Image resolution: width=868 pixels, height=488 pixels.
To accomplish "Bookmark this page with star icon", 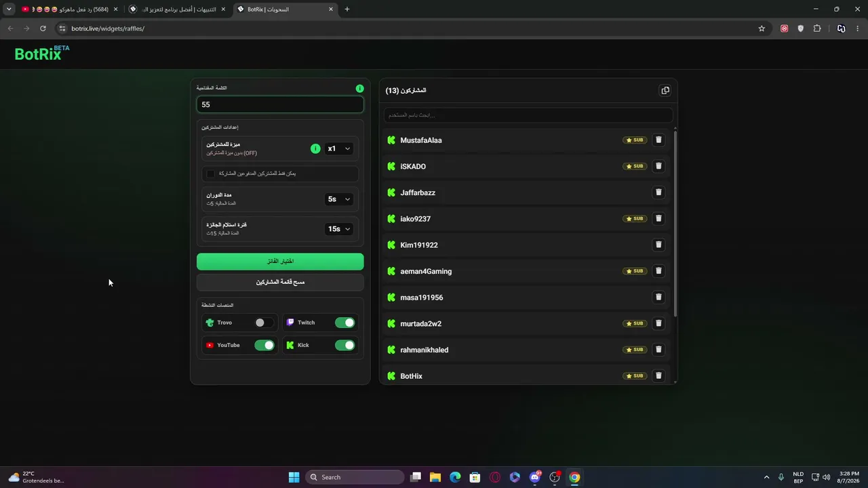I will point(762,28).
